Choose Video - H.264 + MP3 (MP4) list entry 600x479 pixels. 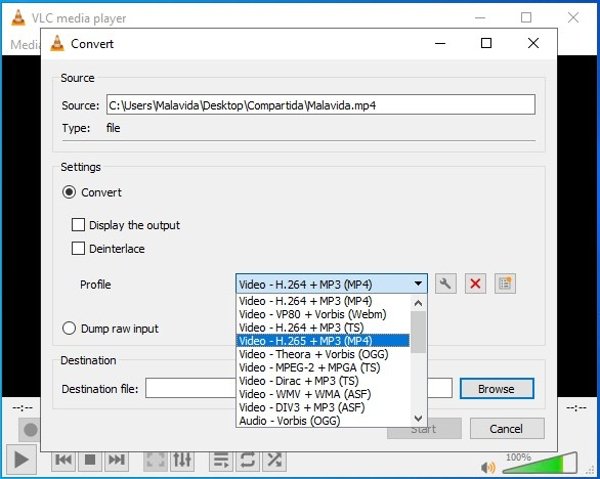tap(323, 301)
